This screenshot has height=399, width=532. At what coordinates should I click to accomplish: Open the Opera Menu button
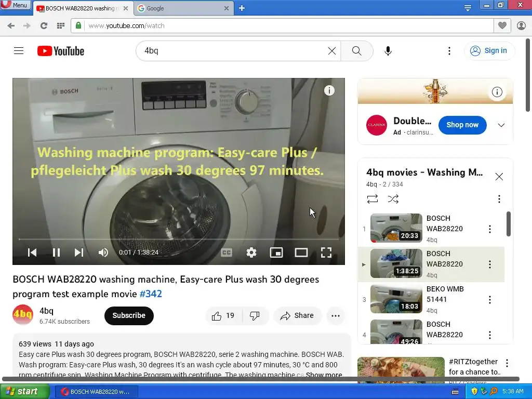coord(15,5)
